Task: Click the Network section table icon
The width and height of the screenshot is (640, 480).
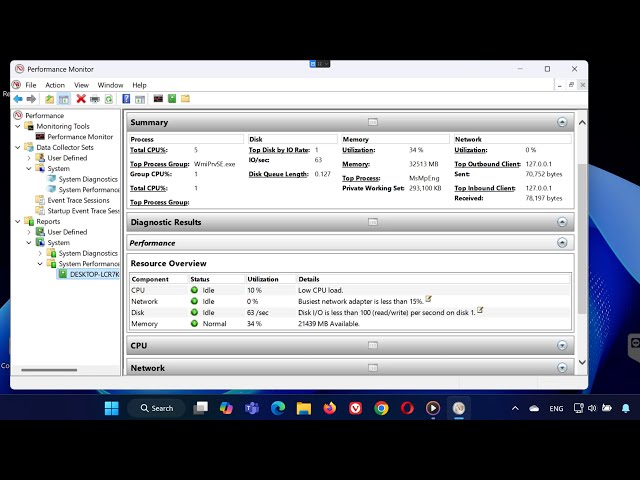Action: 373,368
